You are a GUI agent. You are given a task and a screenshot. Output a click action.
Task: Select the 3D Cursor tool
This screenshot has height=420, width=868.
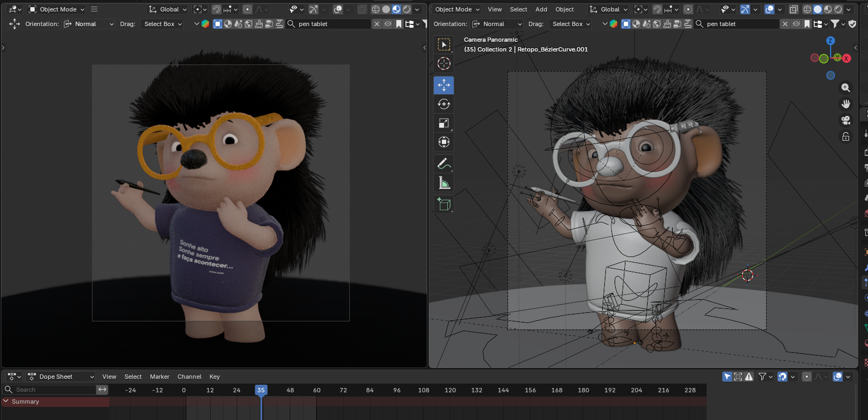click(444, 63)
